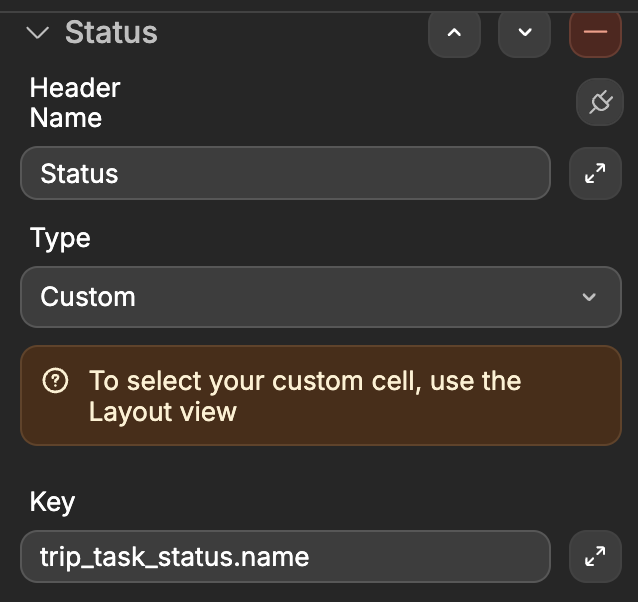Click the Key label

coord(52,501)
